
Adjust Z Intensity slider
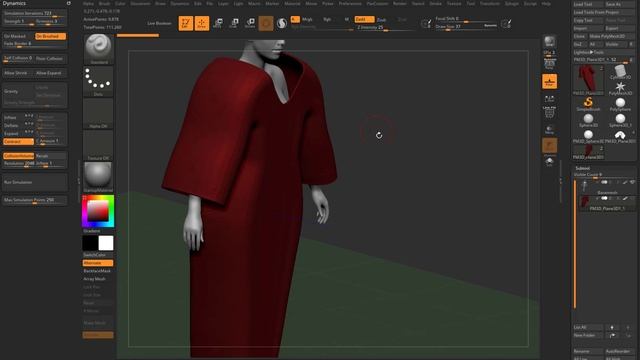pos(385,28)
